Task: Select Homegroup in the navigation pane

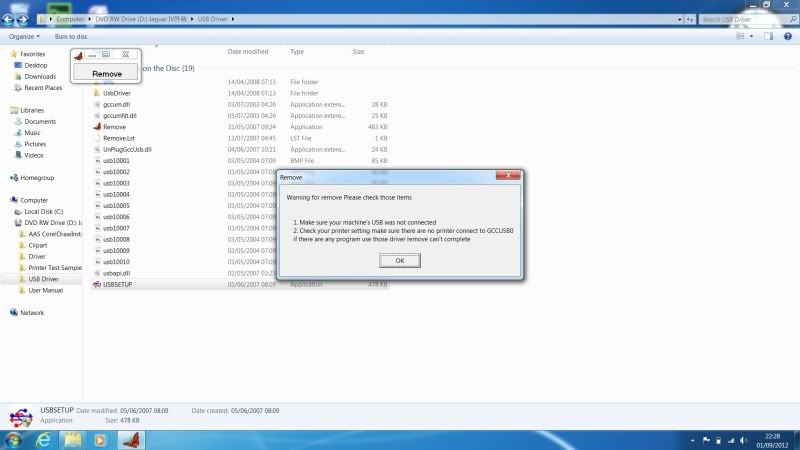Action: click(37, 178)
